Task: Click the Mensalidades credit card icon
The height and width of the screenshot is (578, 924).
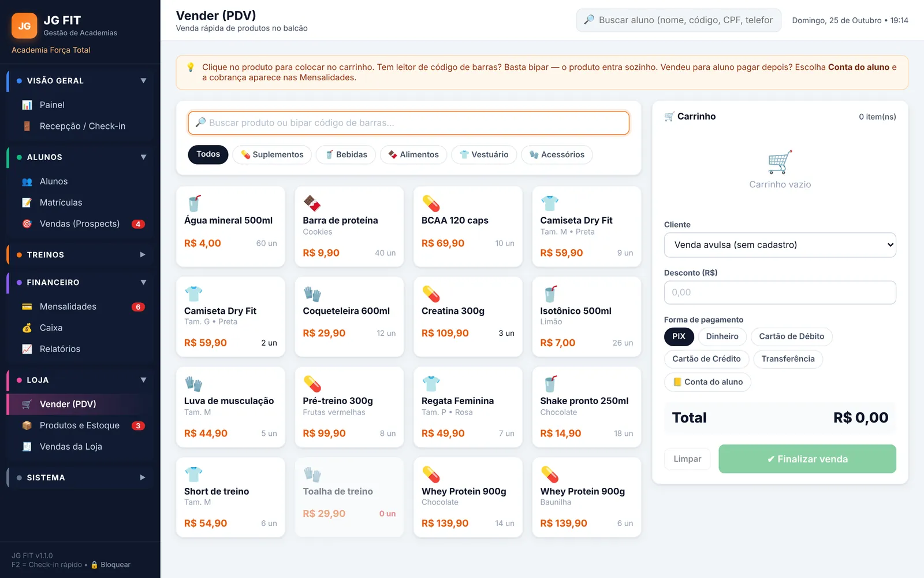Action: pos(27,306)
